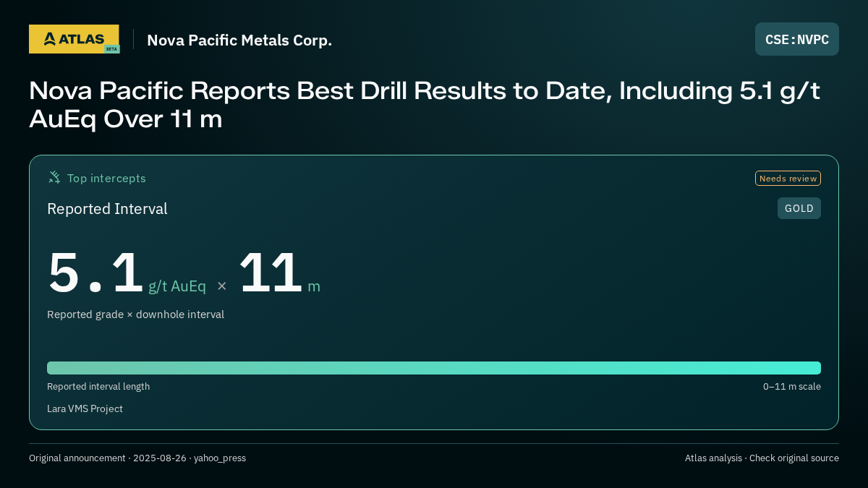Click the Lara VMS Project text

tap(85, 409)
